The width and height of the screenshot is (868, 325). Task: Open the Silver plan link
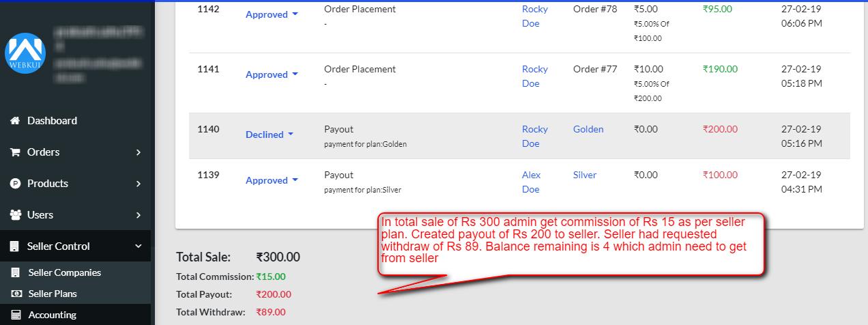pyautogui.click(x=585, y=175)
